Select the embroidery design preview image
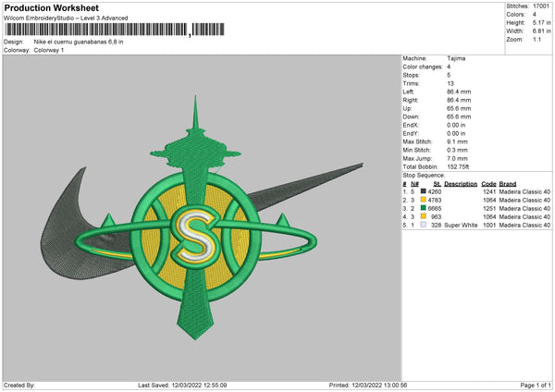This screenshot has width=555, height=392. 202,217
